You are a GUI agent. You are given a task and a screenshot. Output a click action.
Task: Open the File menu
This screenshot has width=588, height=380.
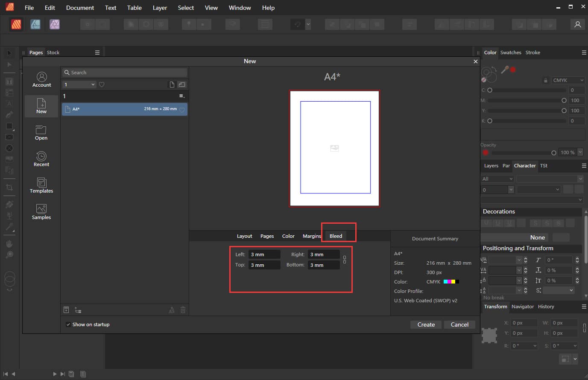click(x=29, y=8)
